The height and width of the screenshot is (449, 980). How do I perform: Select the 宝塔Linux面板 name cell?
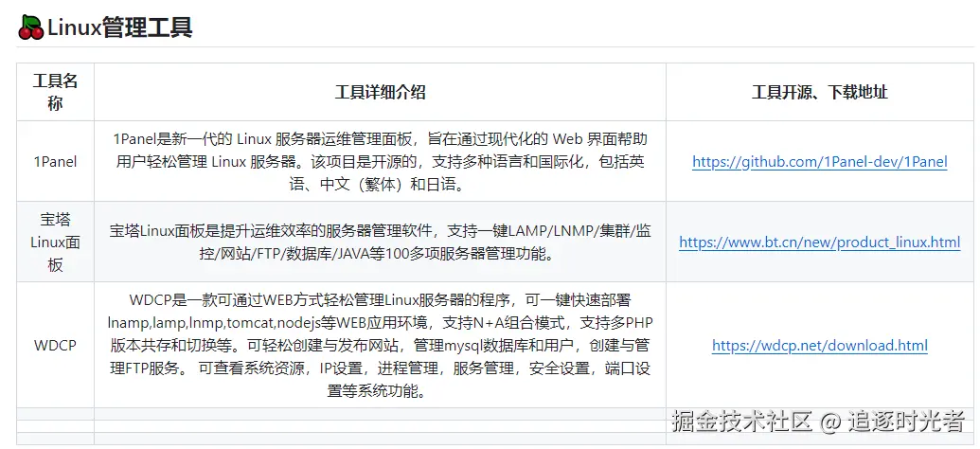(55, 242)
